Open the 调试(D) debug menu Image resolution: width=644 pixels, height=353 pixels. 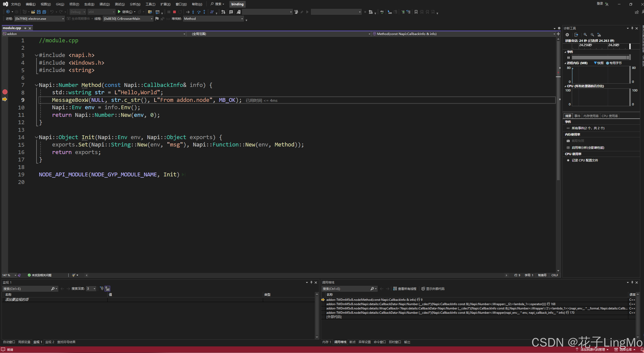coord(105,4)
